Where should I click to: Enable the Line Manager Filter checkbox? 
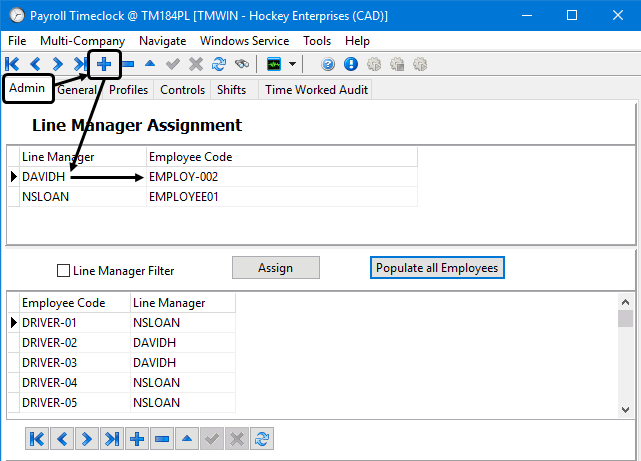coord(64,270)
